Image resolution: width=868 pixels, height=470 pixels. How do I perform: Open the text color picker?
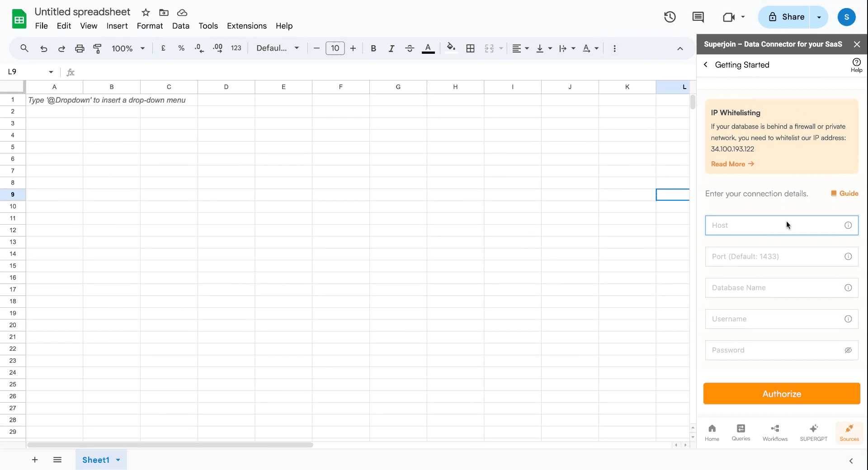428,48
